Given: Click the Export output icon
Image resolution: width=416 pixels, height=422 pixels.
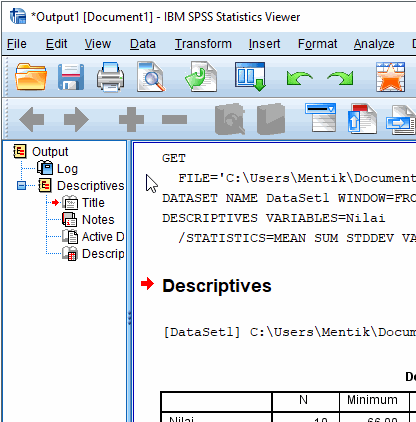Looking at the screenshot, I should [201, 77].
